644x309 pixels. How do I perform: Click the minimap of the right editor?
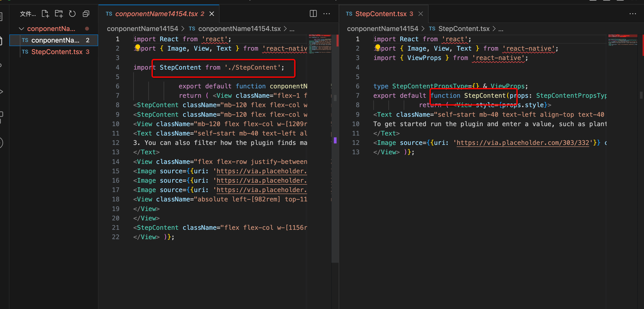click(623, 40)
